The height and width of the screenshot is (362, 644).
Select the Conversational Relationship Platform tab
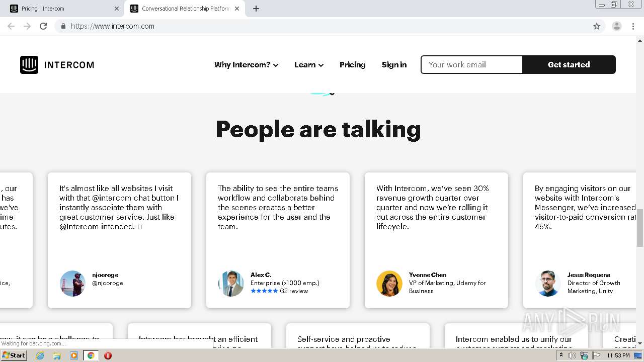point(184,9)
